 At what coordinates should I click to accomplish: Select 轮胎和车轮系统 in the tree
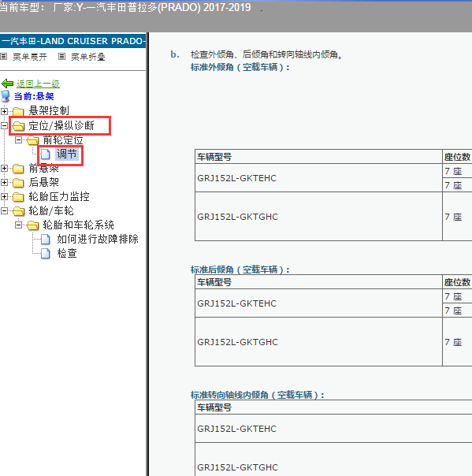[x=78, y=225]
